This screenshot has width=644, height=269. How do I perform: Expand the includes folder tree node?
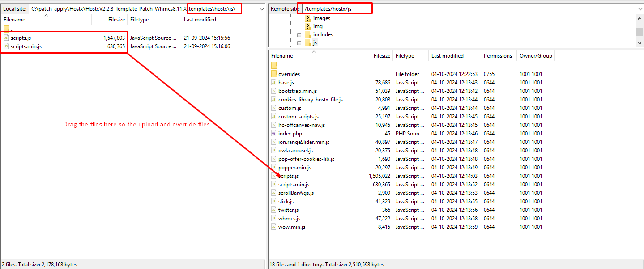[299, 35]
